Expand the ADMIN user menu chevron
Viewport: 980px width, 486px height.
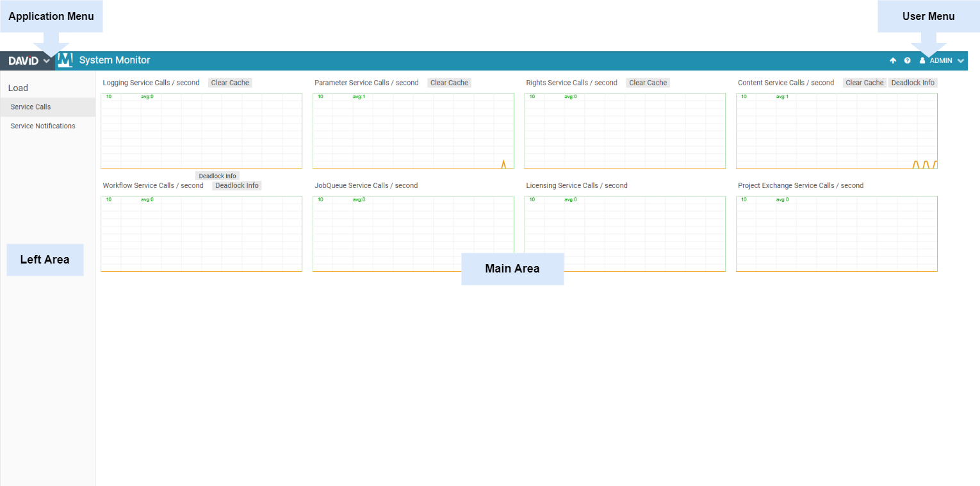960,61
